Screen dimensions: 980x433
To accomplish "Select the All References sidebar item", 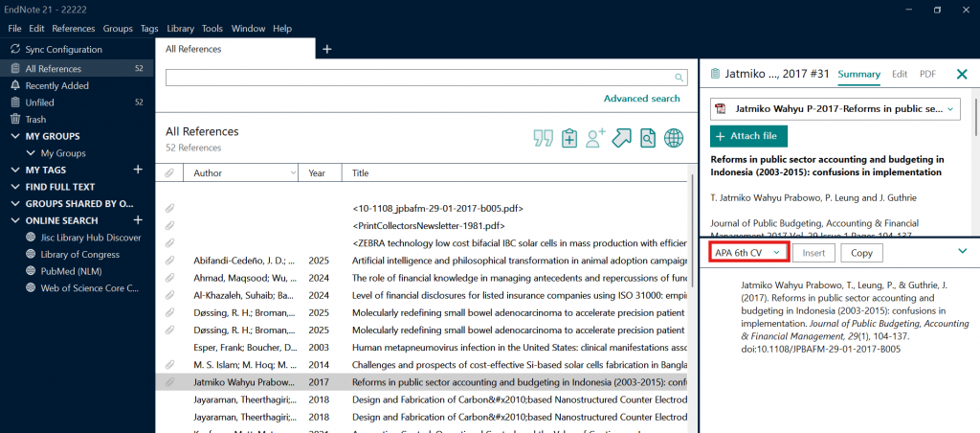I will click(77, 69).
